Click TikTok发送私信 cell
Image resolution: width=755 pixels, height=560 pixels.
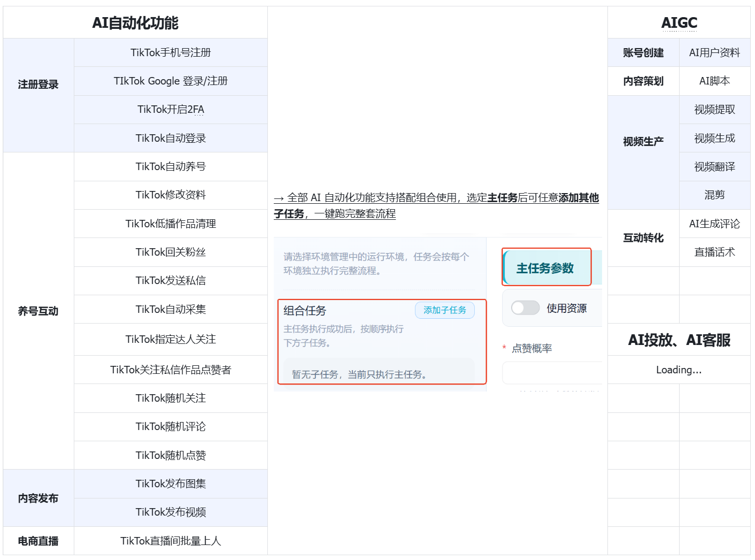point(171,281)
